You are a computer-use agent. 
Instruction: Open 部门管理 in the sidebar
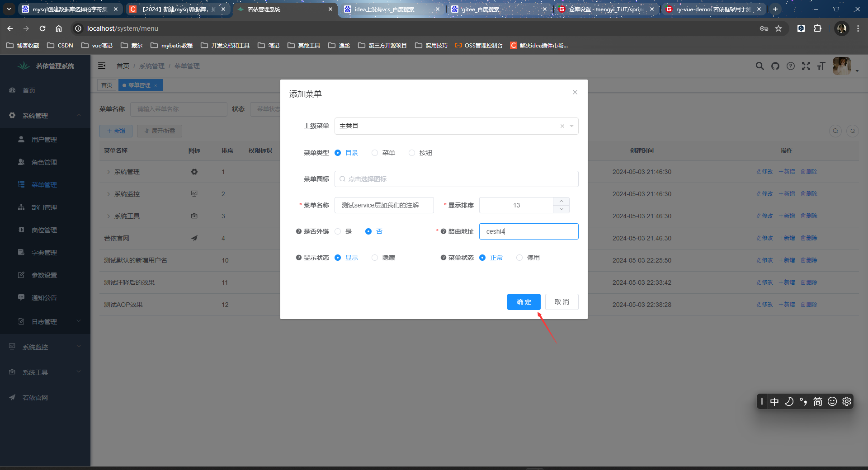[x=45, y=207]
